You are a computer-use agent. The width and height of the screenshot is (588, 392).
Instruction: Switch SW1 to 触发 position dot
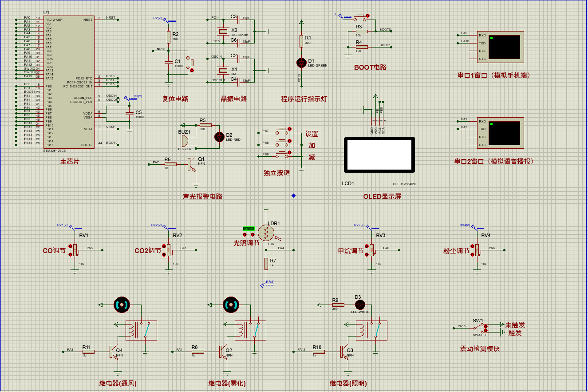[x=485, y=331]
